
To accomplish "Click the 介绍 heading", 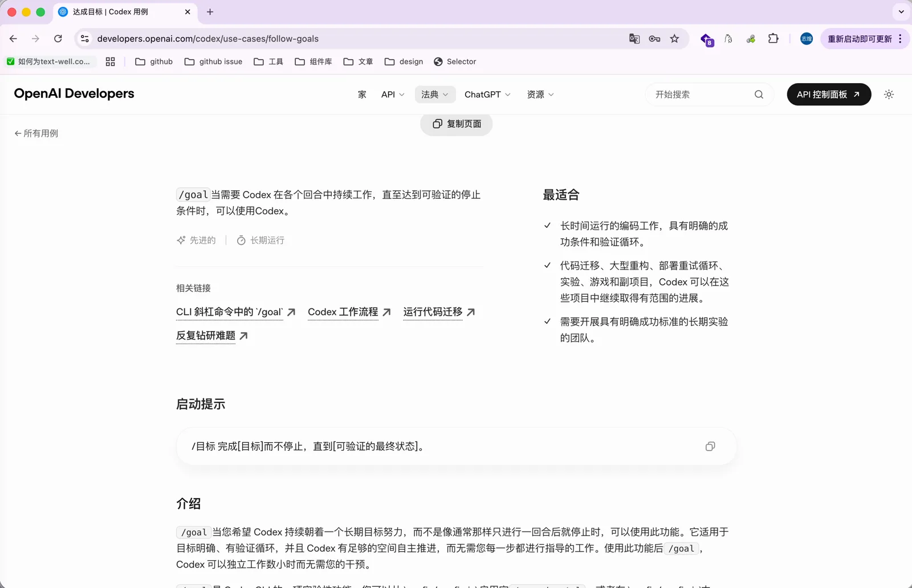I will (x=189, y=504).
